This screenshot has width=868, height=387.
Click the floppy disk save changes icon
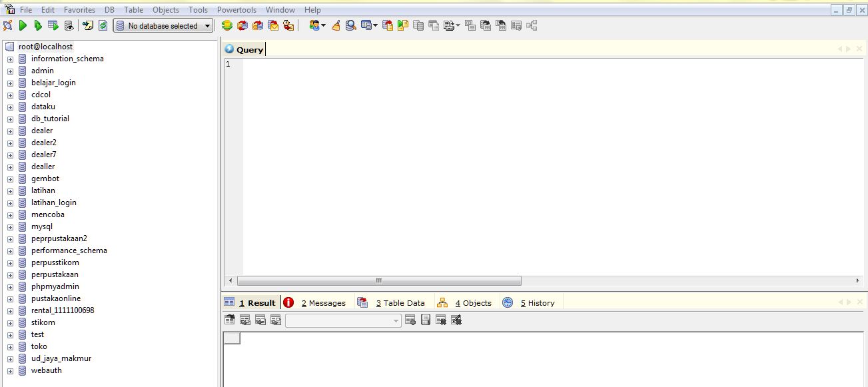426,320
